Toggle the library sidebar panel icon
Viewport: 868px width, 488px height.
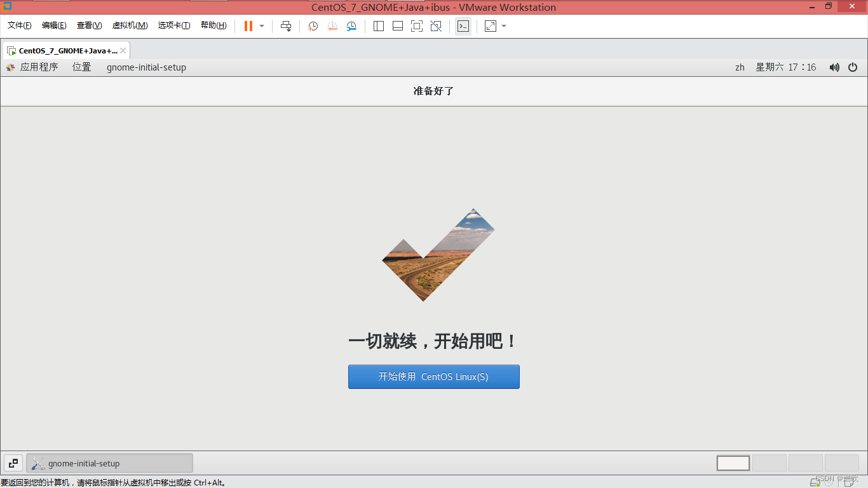tap(379, 26)
